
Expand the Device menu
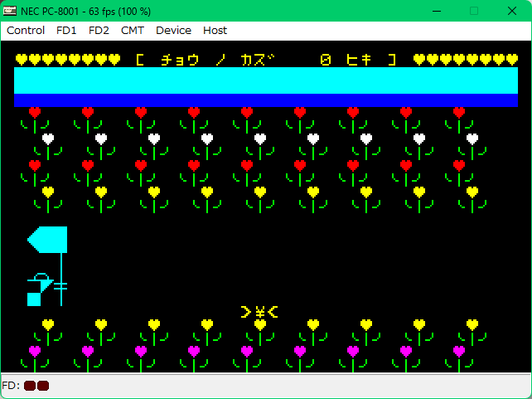tap(173, 30)
